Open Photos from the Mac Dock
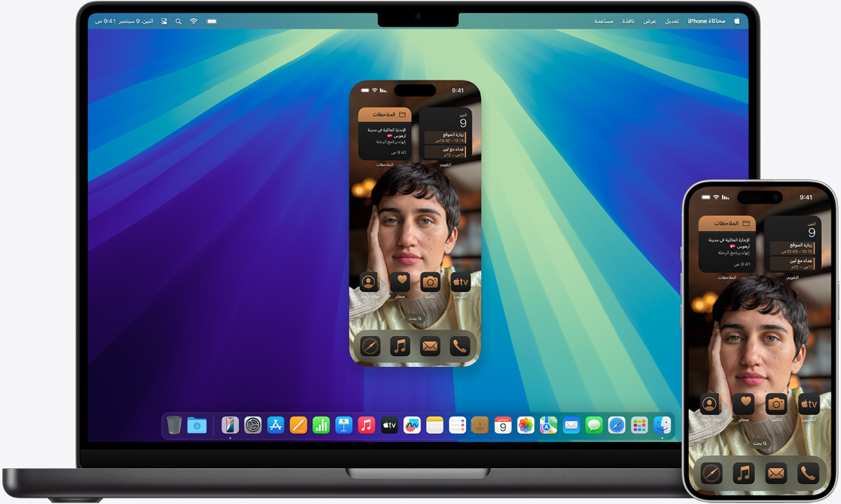 coord(526,425)
